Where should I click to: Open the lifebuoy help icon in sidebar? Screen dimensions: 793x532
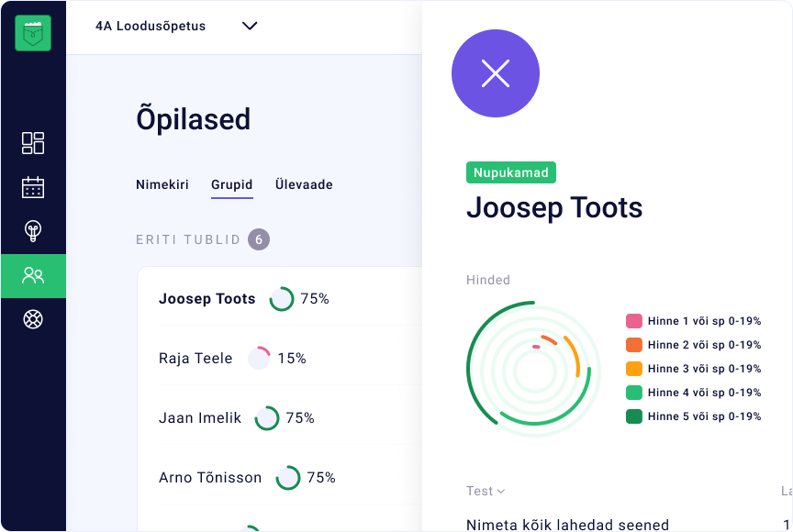[x=33, y=319]
